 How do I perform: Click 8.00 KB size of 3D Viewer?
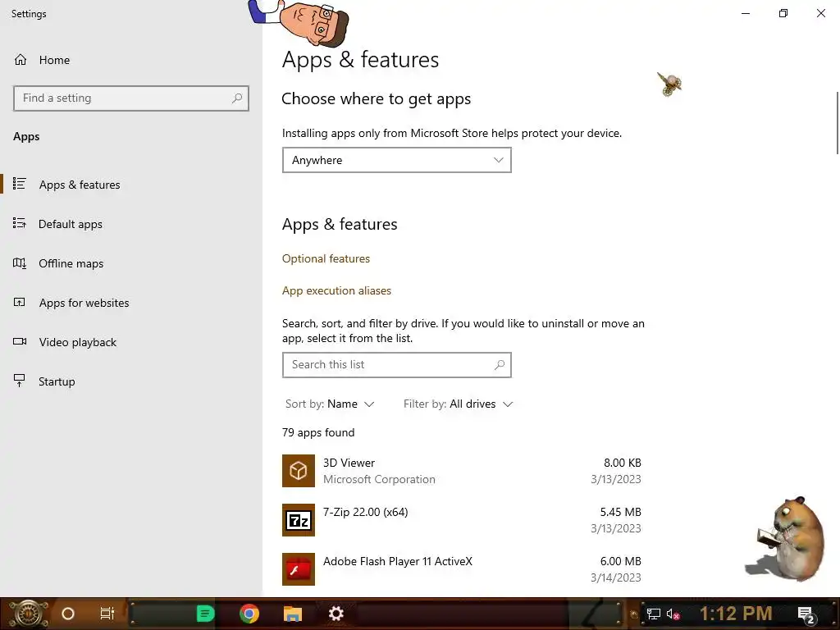click(622, 463)
